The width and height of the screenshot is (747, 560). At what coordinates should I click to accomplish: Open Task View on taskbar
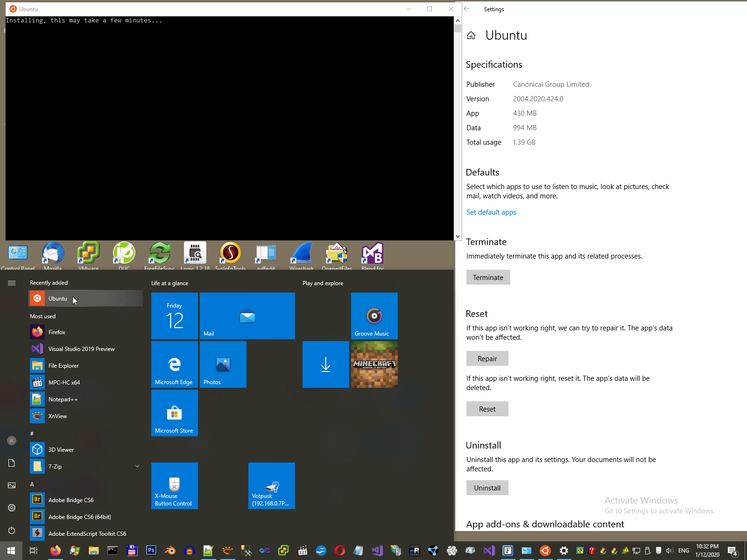[34, 551]
